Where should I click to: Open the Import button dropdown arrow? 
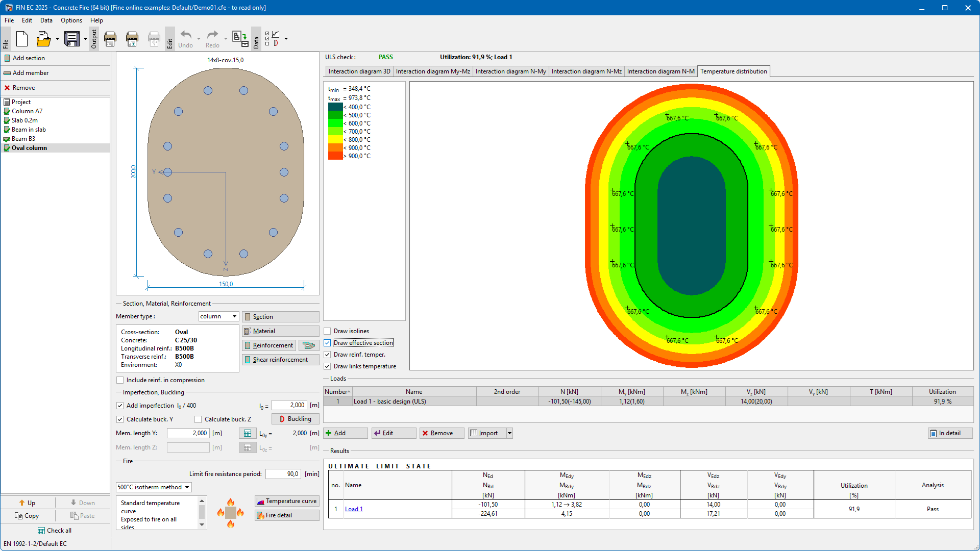pyautogui.click(x=509, y=433)
